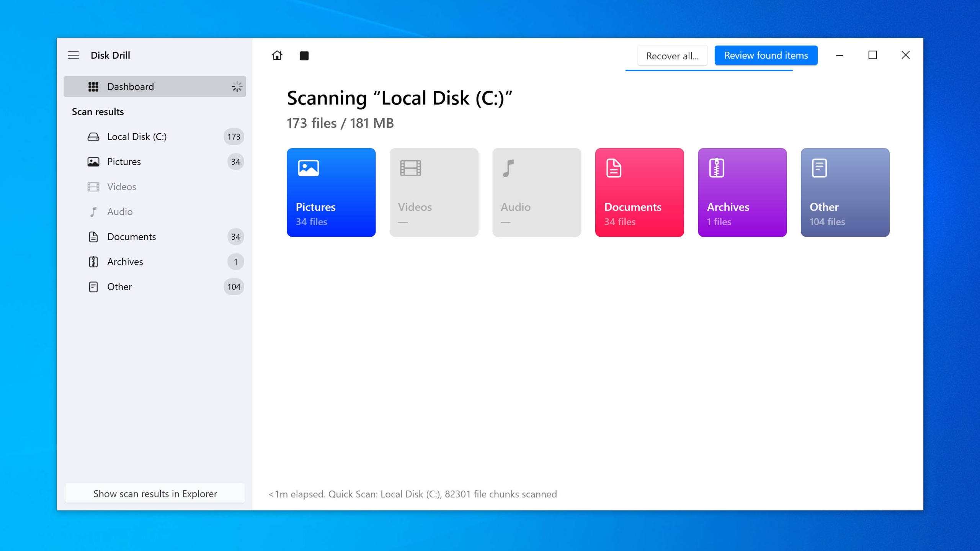Select Audio in the sidebar
This screenshot has width=980, height=551.
click(x=155, y=212)
